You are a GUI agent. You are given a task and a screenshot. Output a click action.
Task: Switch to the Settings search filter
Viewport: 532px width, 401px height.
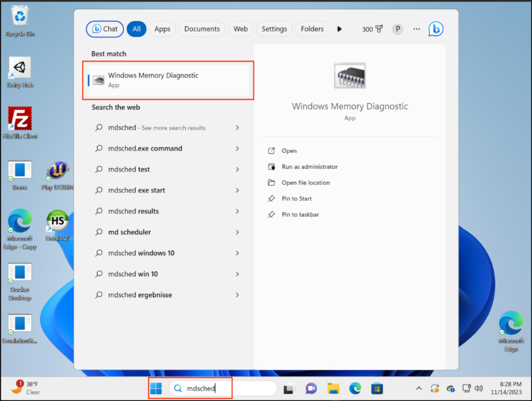tap(274, 29)
